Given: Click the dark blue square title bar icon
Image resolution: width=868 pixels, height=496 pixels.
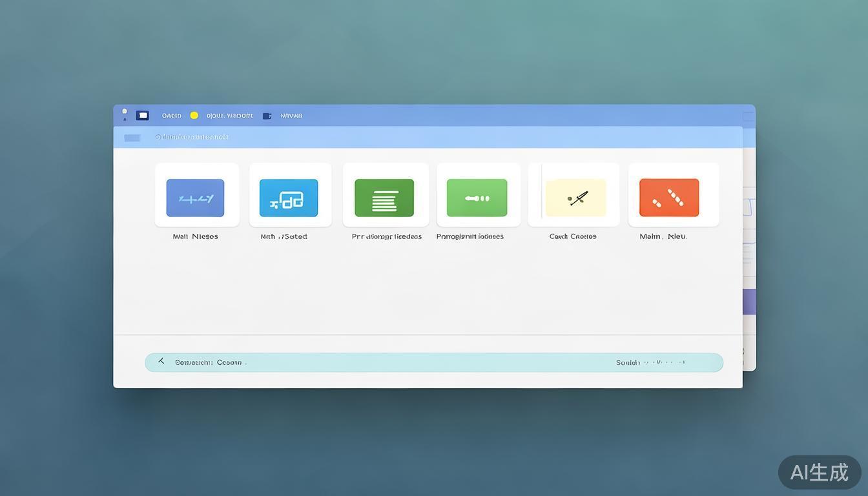Looking at the screenshot, I should click(x=142, y=116).
